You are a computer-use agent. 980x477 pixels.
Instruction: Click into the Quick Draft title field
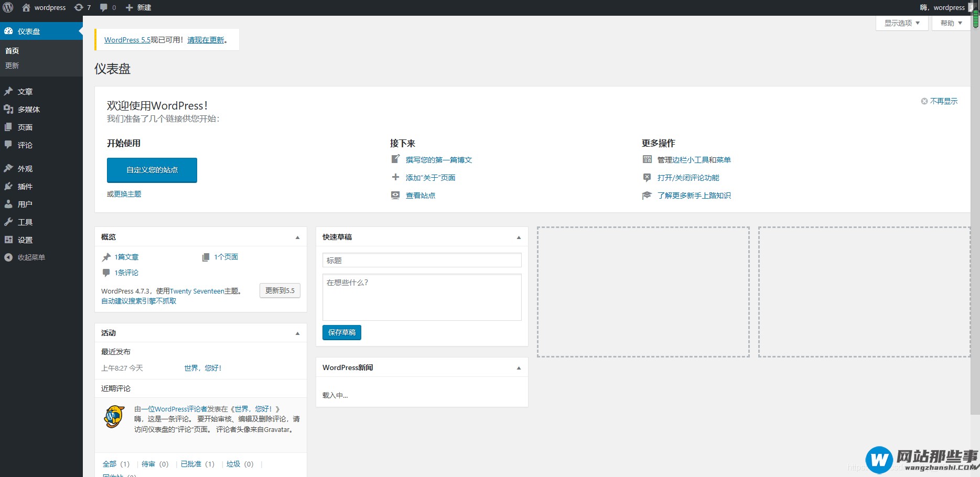click(422, 260)
